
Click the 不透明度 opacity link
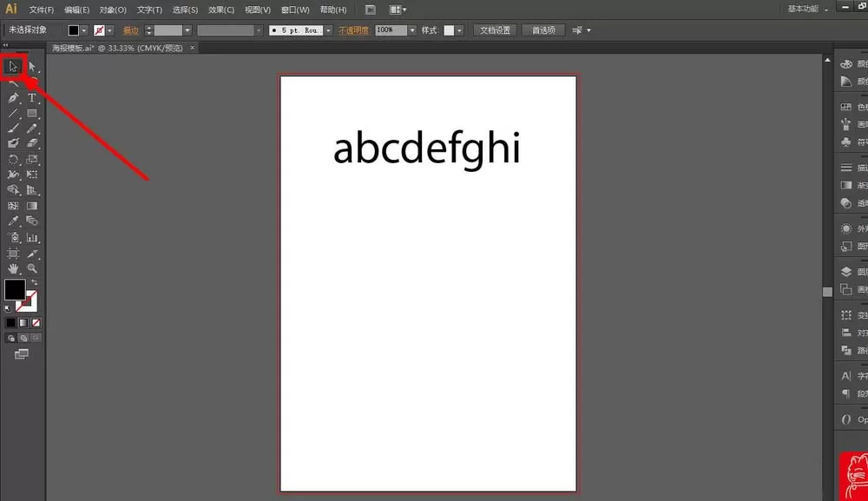pos(353,30)
